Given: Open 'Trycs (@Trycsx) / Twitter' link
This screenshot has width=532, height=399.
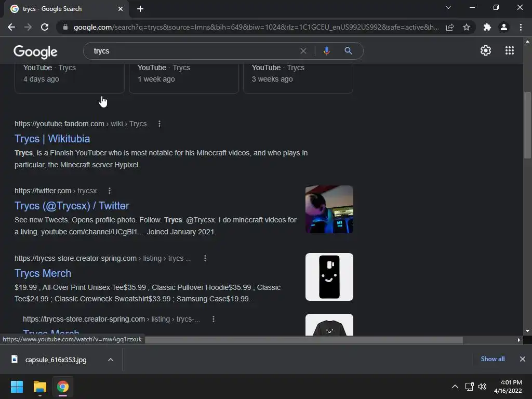Looking at the screenshot, I should click(72, 206).
